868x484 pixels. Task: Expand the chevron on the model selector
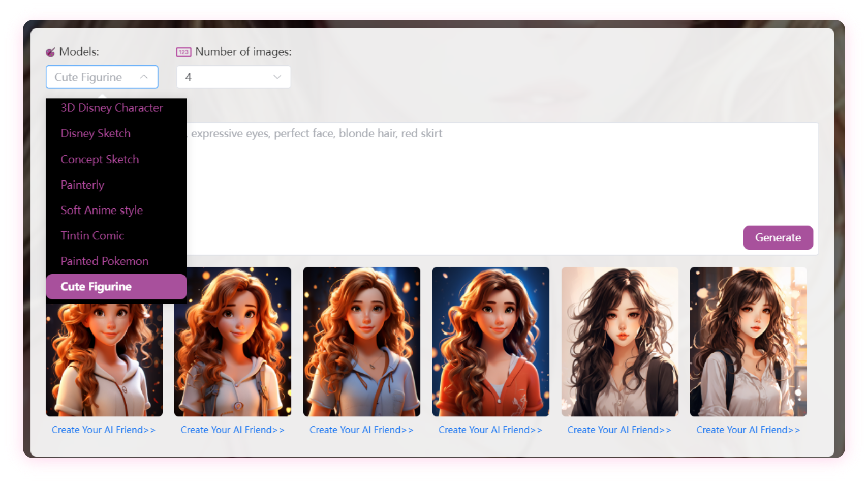click(x=144, y=77)
